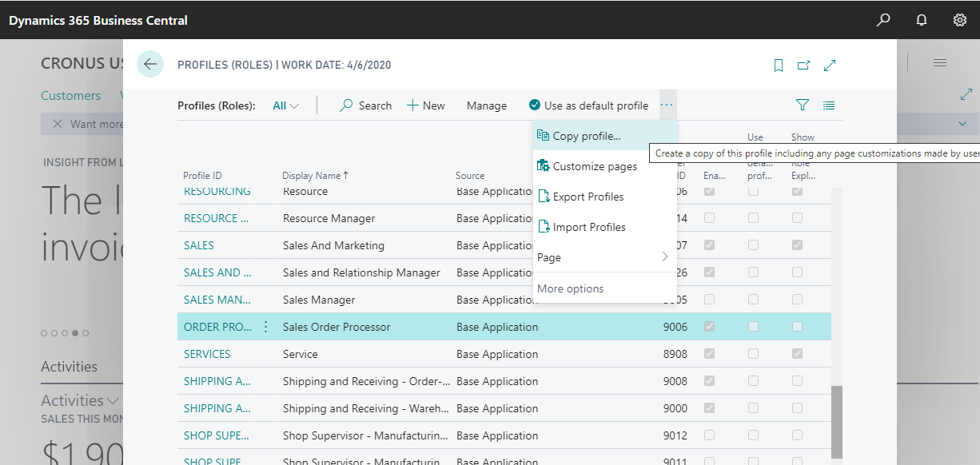Image resolution: width=980 pixels, height=465 pixels.
Task: Toggle Enabled checkbox for SALES row
Action: [710, 245]
